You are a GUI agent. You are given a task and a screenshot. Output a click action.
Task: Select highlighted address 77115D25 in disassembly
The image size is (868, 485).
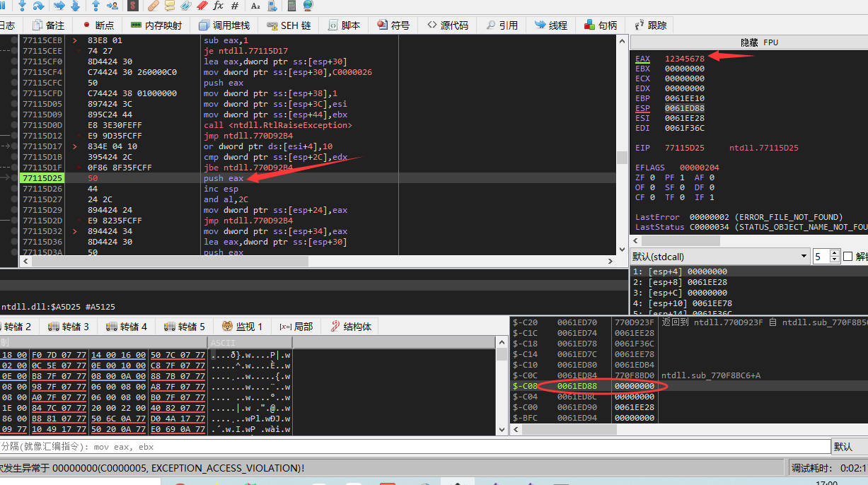pos(42,178)
